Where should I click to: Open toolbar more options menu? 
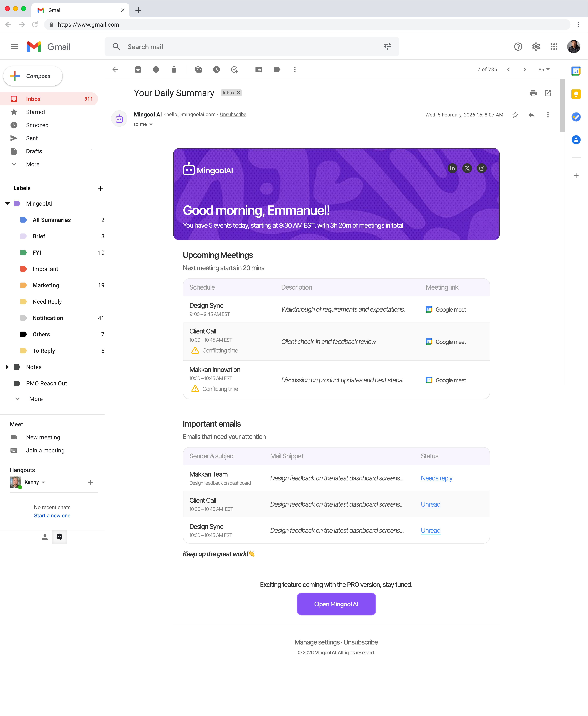[x=295, y=69]
